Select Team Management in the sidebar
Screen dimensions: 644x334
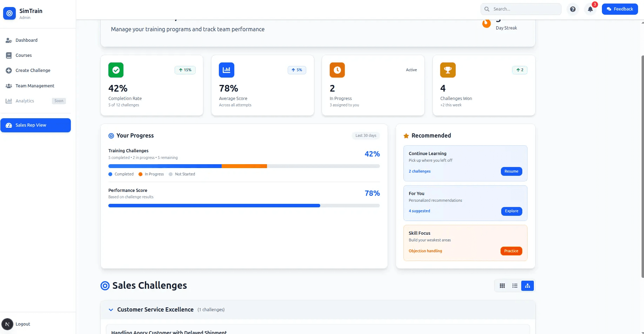pyautogui.click(x=35, y=86)
